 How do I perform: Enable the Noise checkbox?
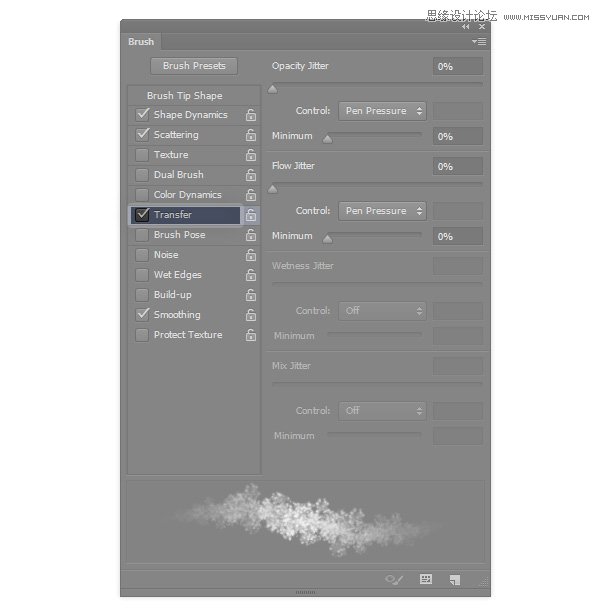[x=142, y=255]
